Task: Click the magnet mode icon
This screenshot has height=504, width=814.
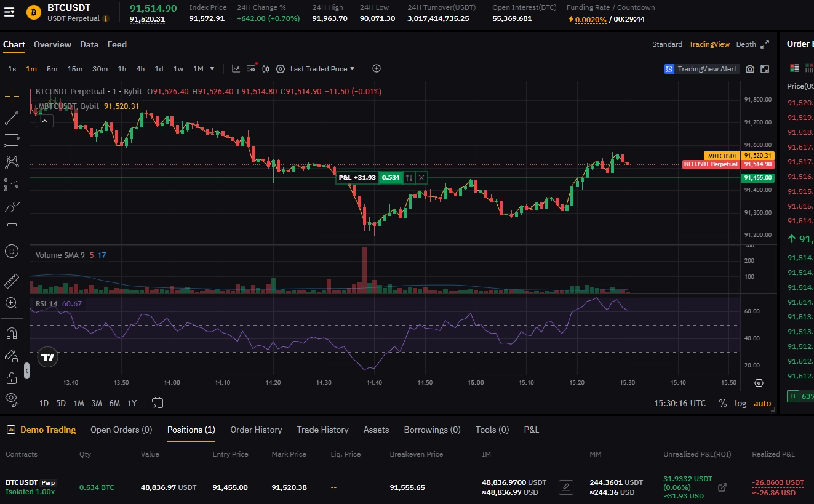Action: tap(12, 334)
